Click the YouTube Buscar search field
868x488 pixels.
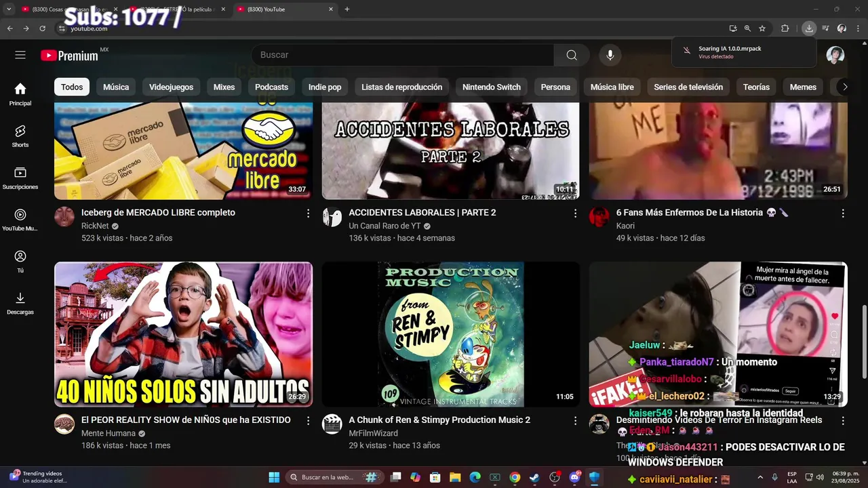click(x=402, y=55)
